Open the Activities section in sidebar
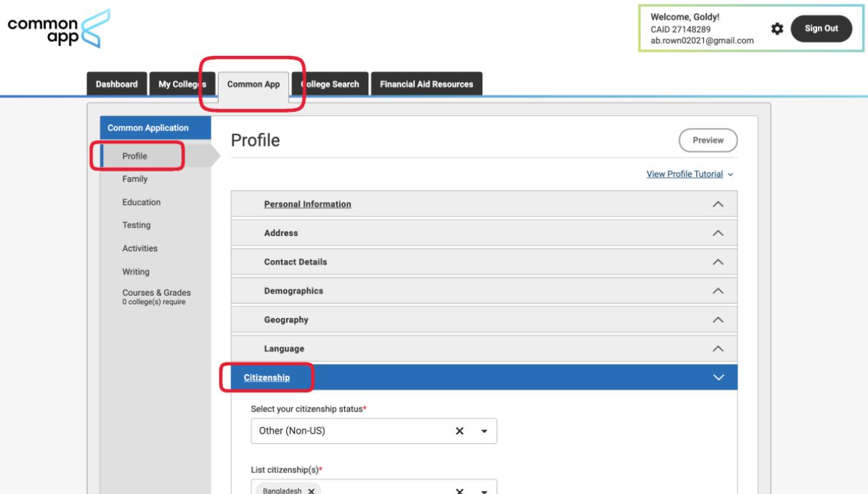 [x=139, y=248]
